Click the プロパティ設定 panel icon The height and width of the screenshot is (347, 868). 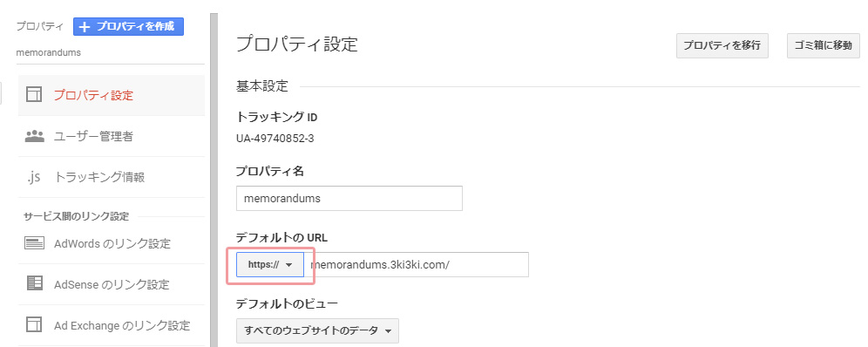(x=34, y=95)
